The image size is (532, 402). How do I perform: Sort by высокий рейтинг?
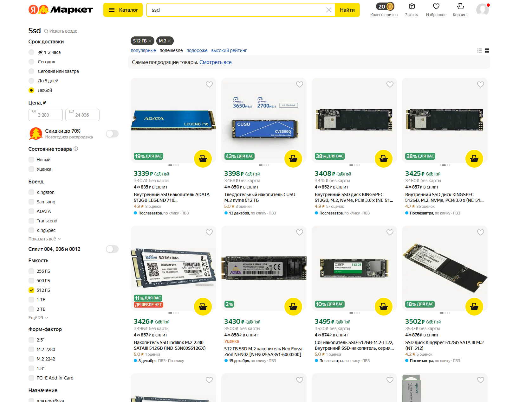pyautogui.click(x=229, y=50)
